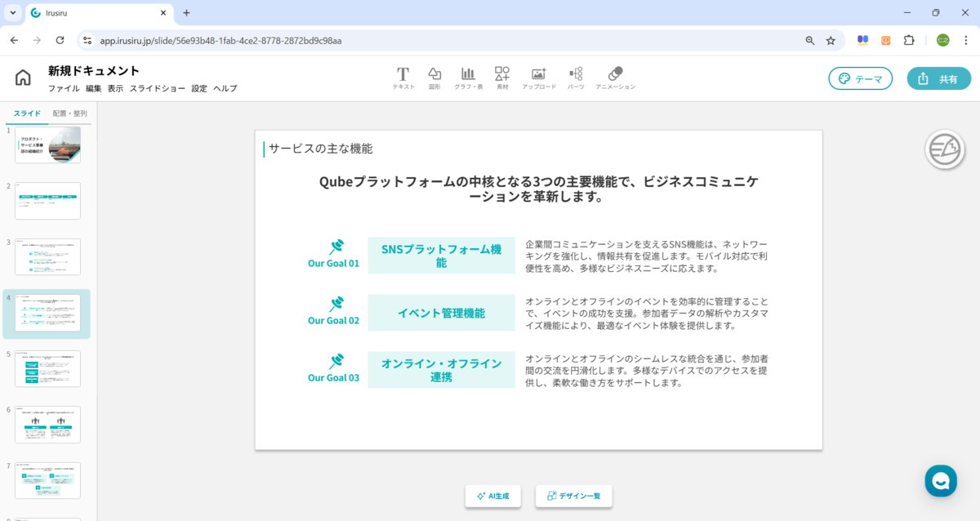Open the tab search dropdown arrow
The width and height of the screenshot is (980, 521).
coord(12,13)
